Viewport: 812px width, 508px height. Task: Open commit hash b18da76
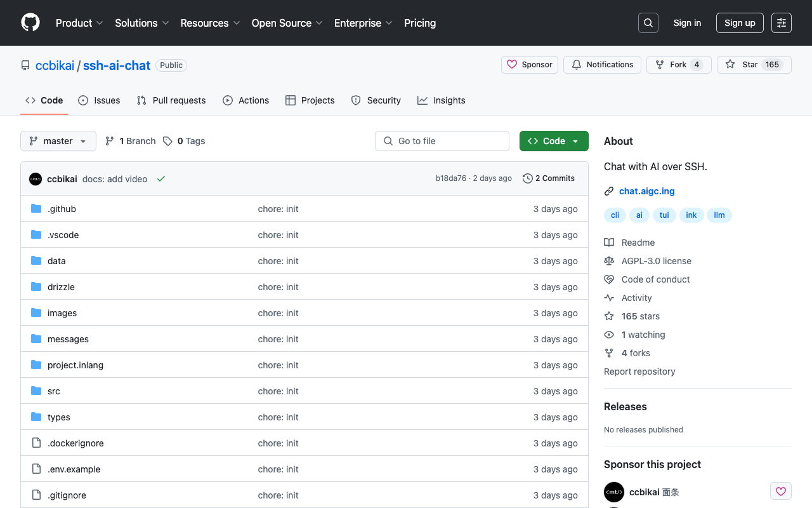(x=451, y=178)
